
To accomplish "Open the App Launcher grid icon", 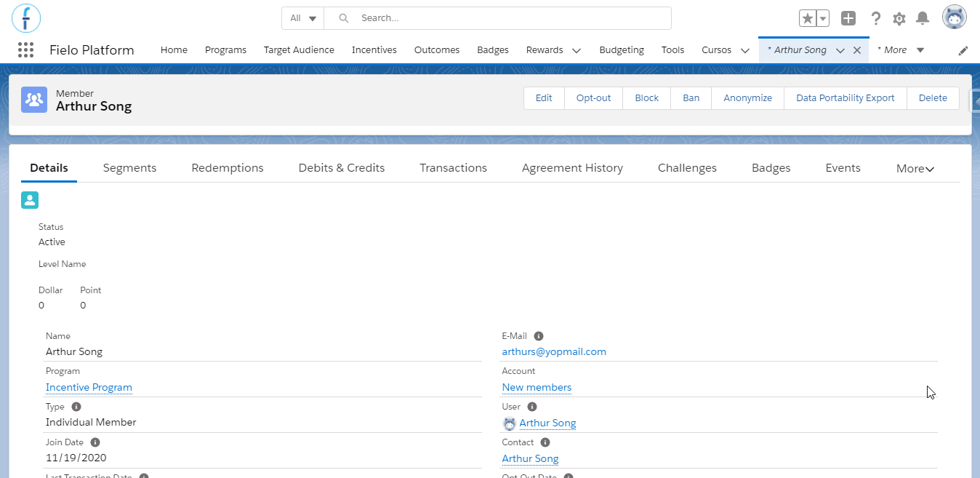I will click(25, 50).
